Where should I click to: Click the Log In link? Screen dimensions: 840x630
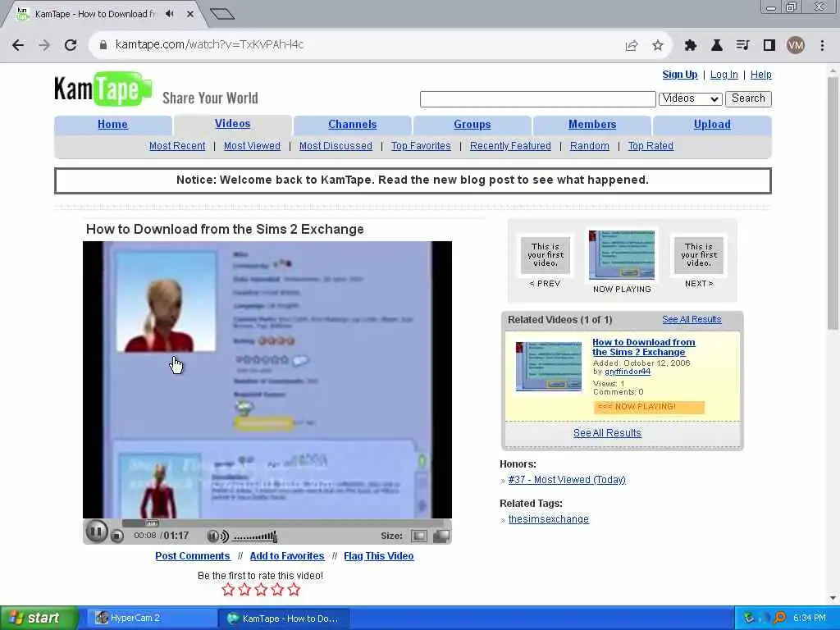coord(724,75)
